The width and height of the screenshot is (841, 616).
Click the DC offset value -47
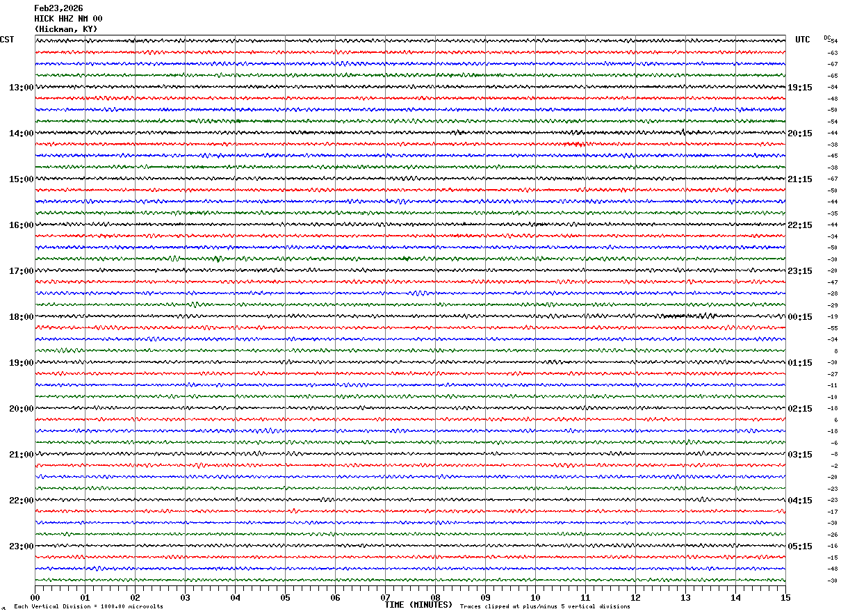click(x=832, y=282)
